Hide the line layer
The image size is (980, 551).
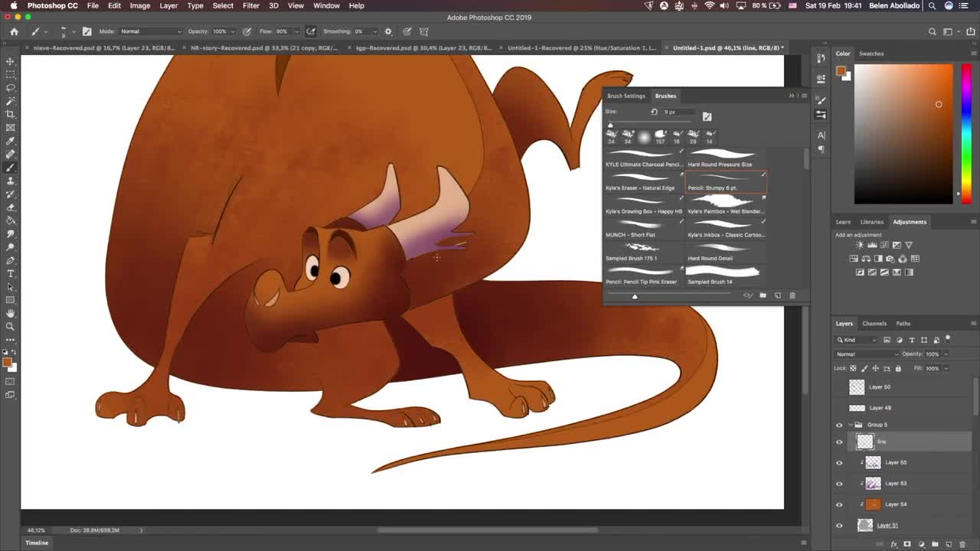point(839,442)
